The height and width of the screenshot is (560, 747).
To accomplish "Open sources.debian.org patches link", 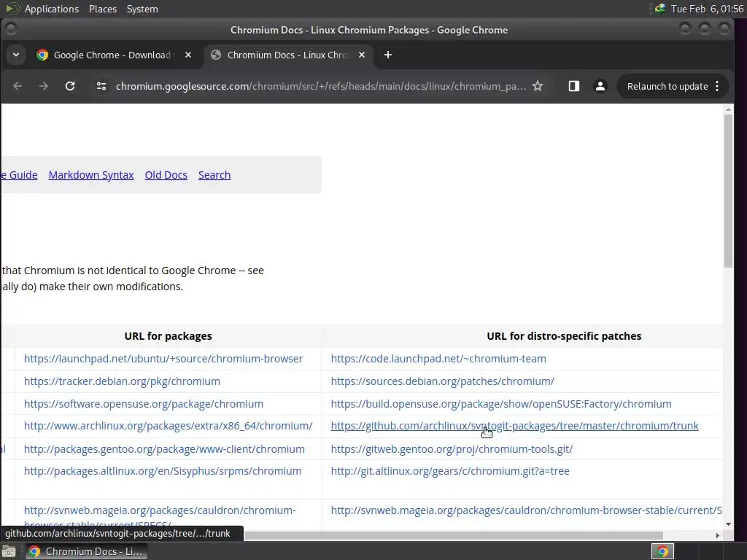I will click(443, 381).
